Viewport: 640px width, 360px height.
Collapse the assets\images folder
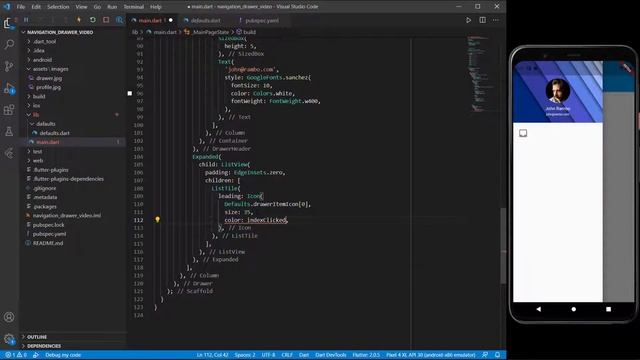tap(50, 69)
